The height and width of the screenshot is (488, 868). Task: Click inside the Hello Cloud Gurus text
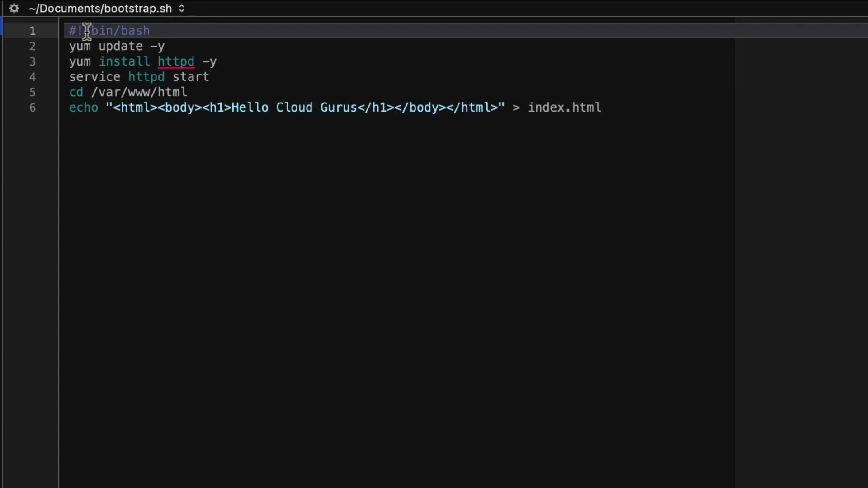coord(294,108)
